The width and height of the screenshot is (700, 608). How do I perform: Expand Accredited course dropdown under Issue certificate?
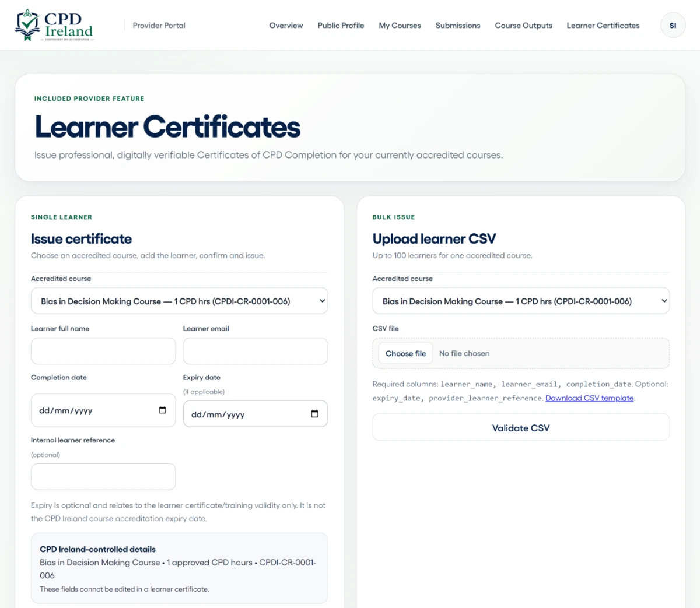[x=179, y=301]
